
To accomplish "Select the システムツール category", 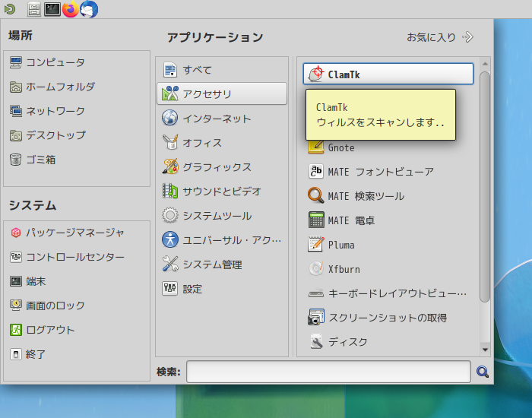I will coord(222,216).
